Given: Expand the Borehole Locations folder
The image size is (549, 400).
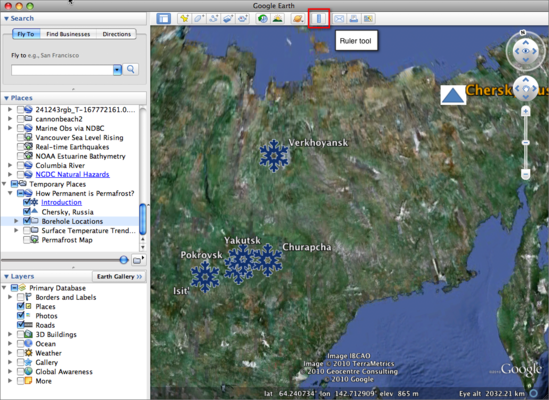Looking at the screenshot, I should (16, 221).
